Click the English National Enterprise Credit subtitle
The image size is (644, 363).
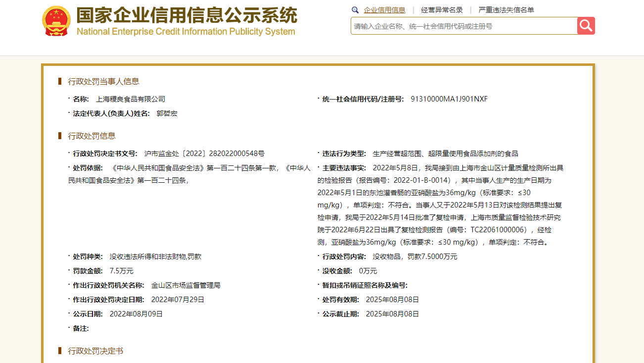(x=185, y=32)
